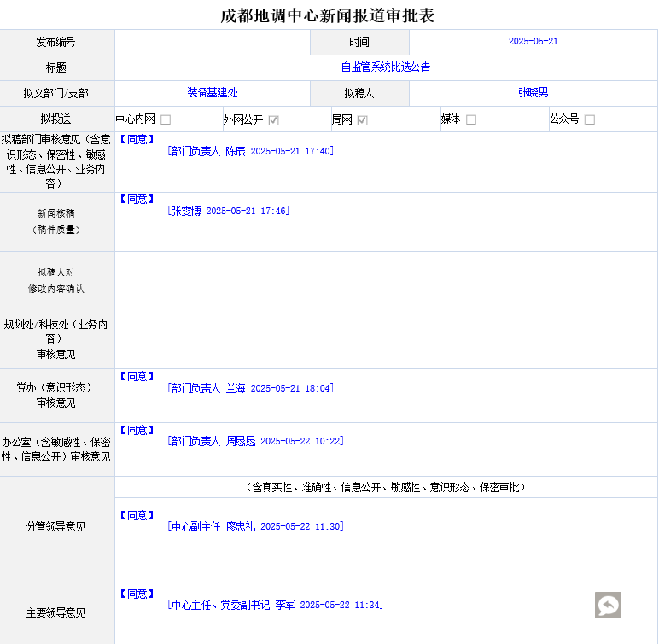Select the drafter name 张晓男
This screenshot has height=644, width=659.
tap(533, 93)
